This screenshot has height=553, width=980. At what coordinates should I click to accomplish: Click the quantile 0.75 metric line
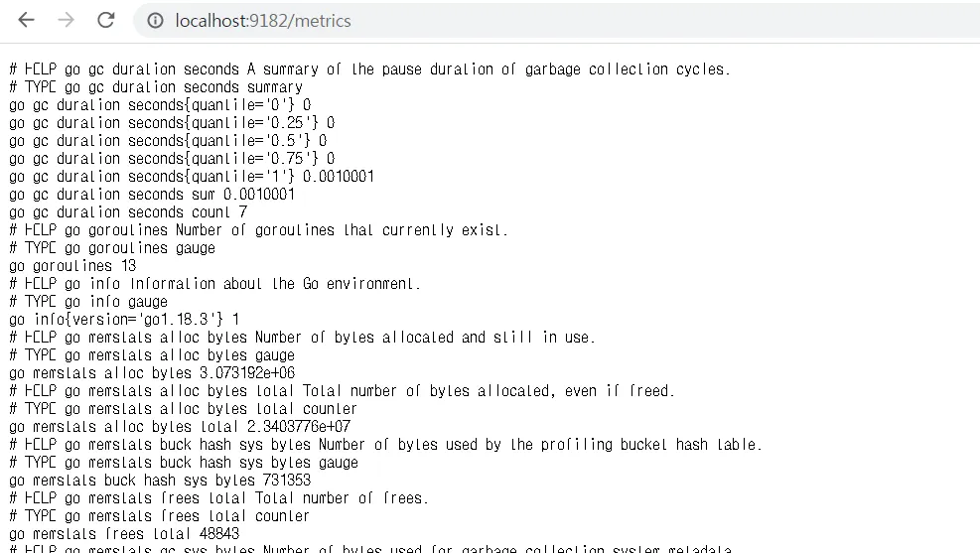172,159
